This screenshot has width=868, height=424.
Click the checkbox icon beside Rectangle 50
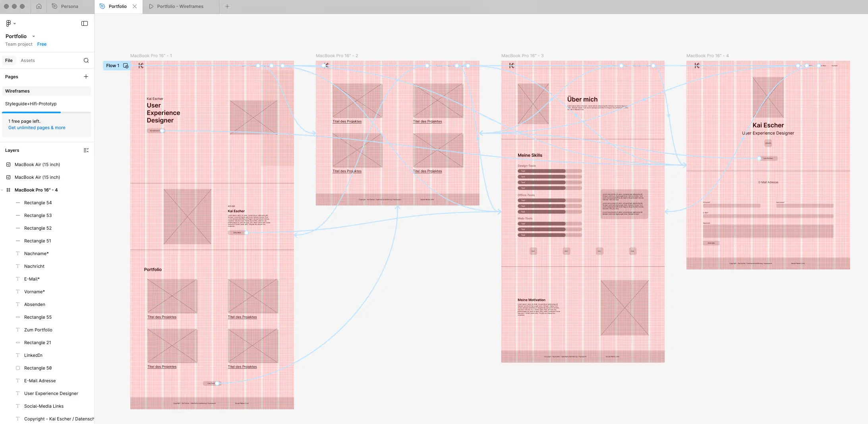[x=18, y=368]
